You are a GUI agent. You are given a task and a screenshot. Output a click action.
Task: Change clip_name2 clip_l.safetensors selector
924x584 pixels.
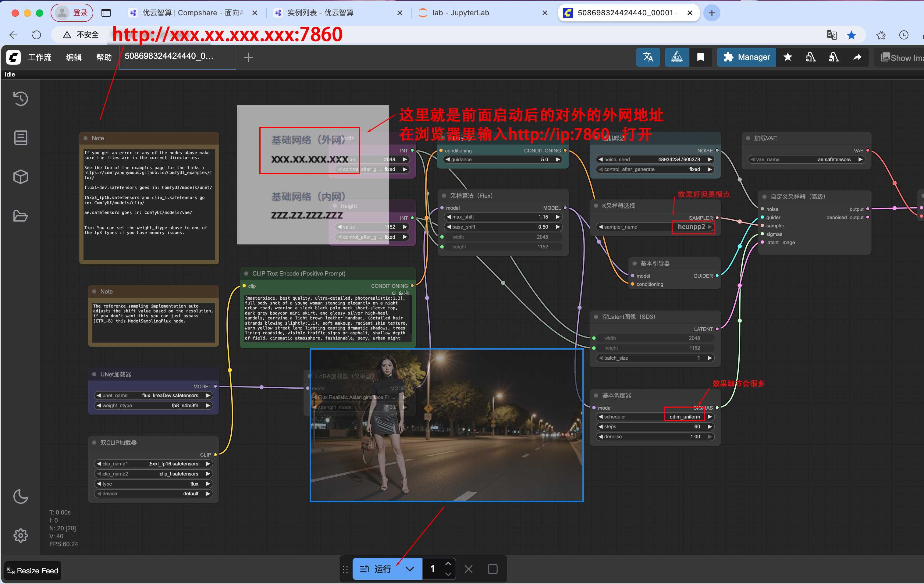(154, 474)
